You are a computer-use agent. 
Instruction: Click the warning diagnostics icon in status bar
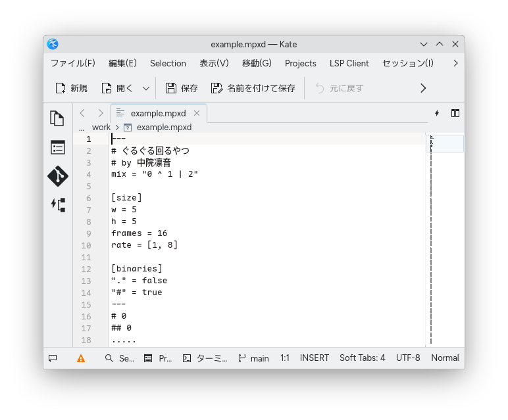click(x=80, y=358)
